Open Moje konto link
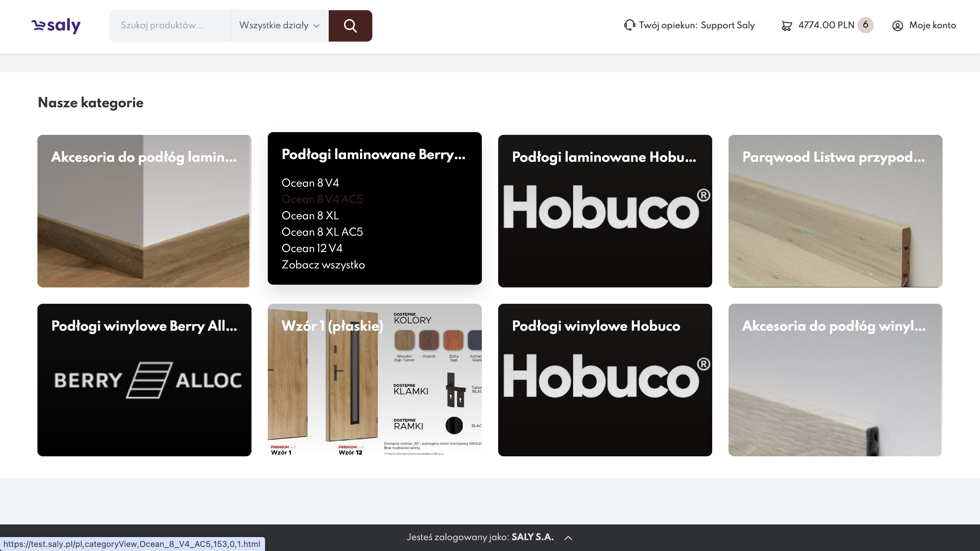The width and height of the screenshot is (980, 551). coord(932,25)
